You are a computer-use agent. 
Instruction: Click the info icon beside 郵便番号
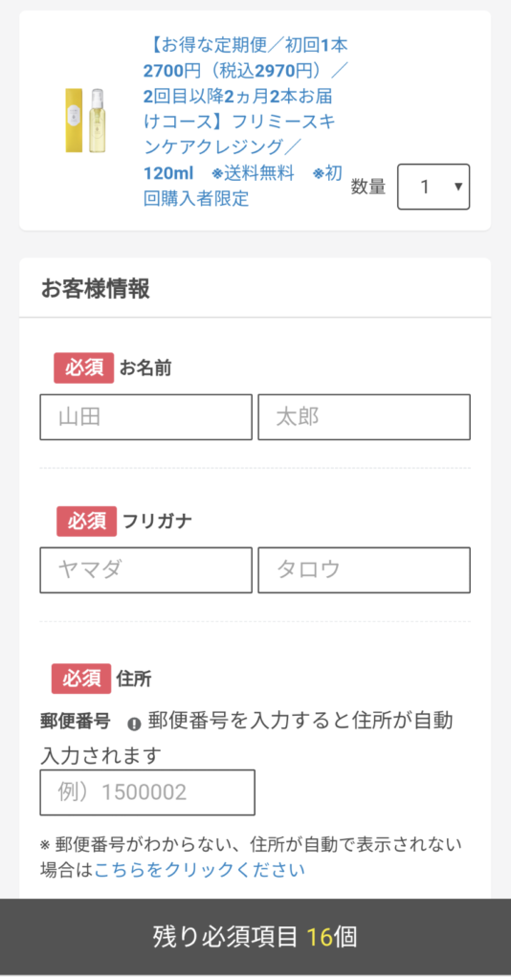134,724
